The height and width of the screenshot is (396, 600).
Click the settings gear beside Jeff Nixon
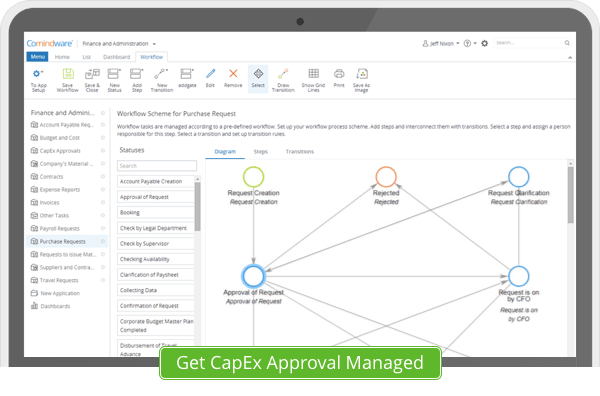point(484,44)
